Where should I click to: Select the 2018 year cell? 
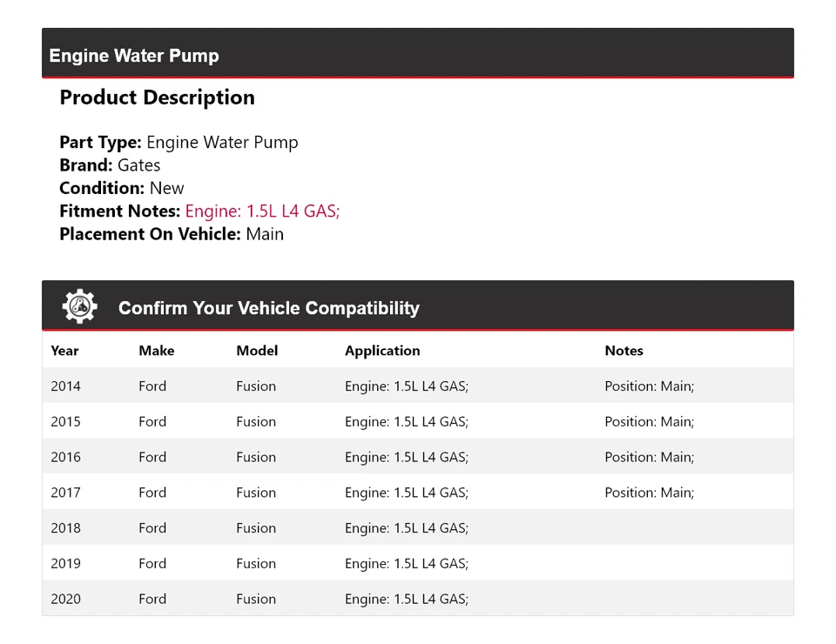(65, 528)
